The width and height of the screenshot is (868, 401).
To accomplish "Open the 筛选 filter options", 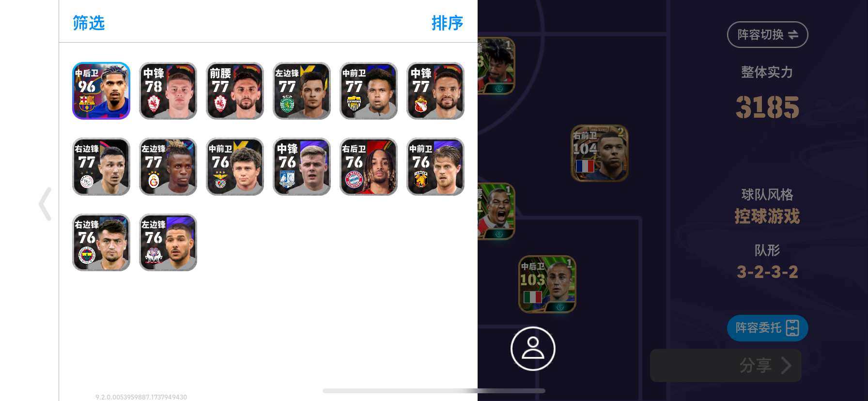I will tap(89, 23).
